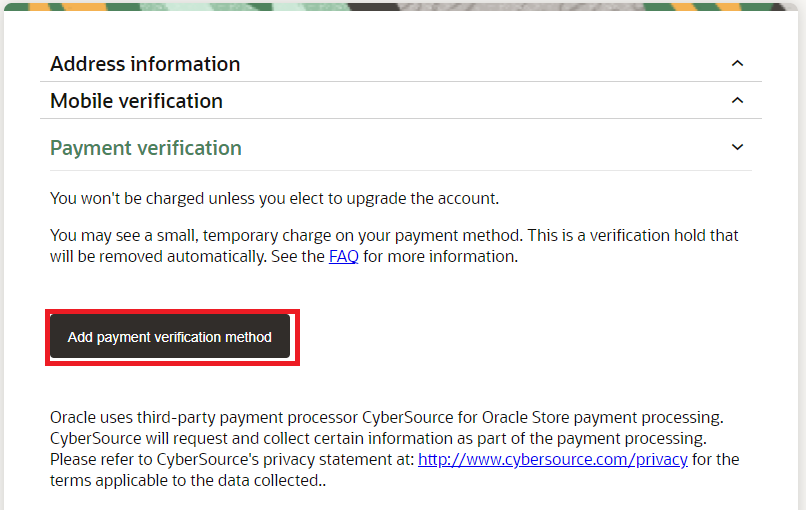The image size is (806, 510).
Task: Click the striped decorative banner at top
Action: click(x=401, y=6)
